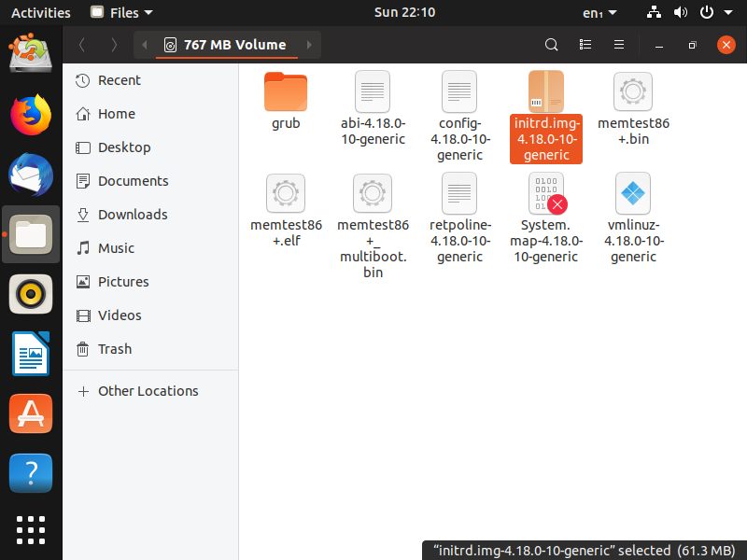
Task: Open Rhythmbox from the dock
Action: click(31, 295)
